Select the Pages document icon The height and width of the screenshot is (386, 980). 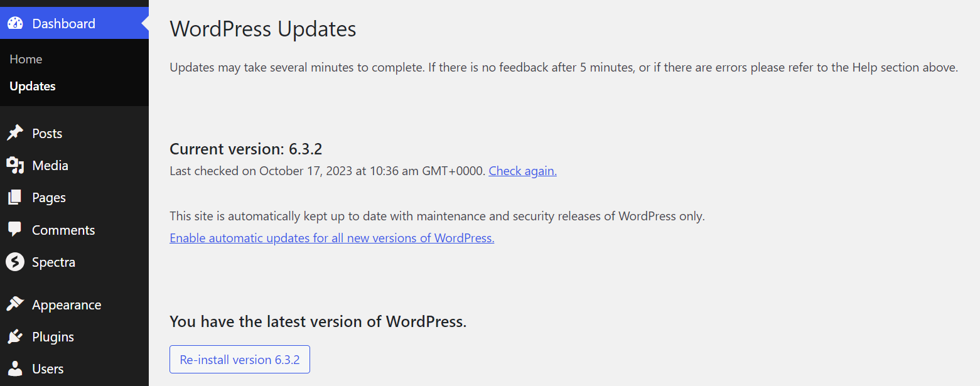click(16, 197)
